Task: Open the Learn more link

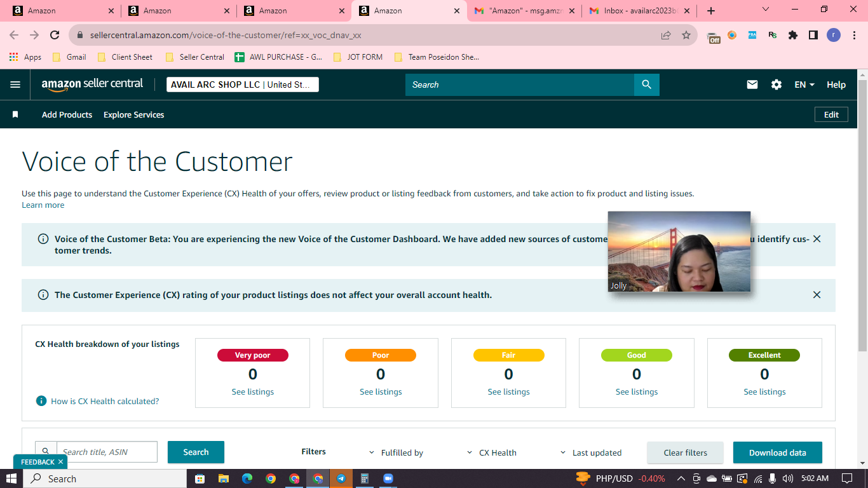Action: pyautogui.click(x=43, y=205)
